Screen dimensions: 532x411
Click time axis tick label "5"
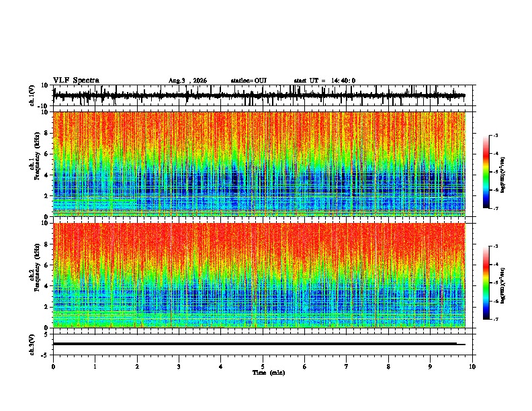(263, 367)
